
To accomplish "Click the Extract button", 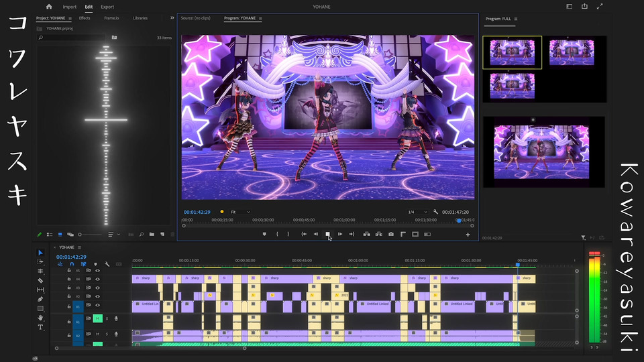I will click(x=378, y=234).
